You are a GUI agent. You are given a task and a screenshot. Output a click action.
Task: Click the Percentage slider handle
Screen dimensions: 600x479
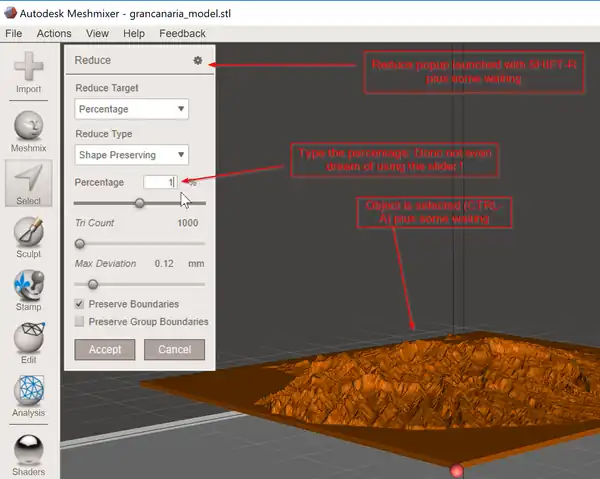tap(140, 203)
